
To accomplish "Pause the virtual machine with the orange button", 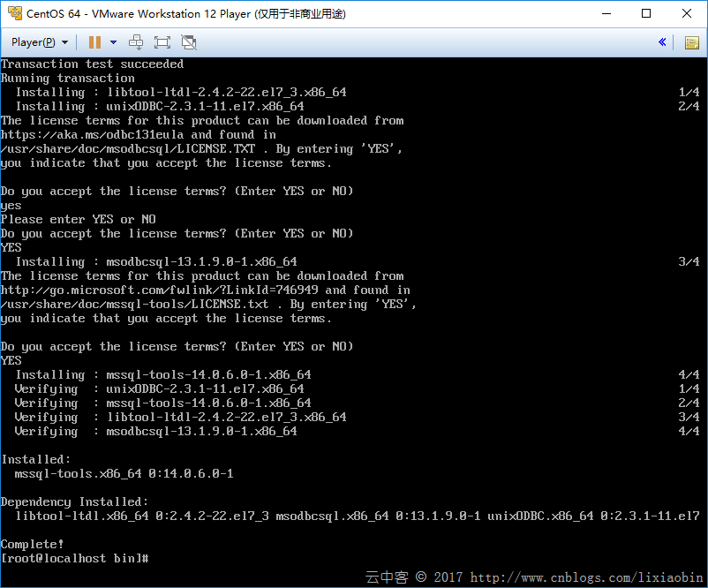I will click(94, 42).
